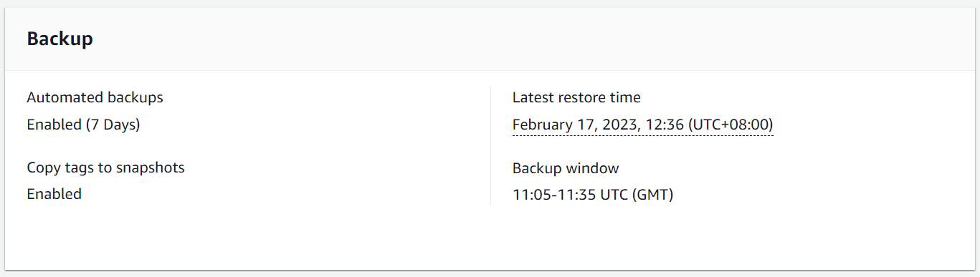Select the Copy tags to snapshots label
Image resolution: width=980 pixels, height=277 pixels.
click(105, 167)
